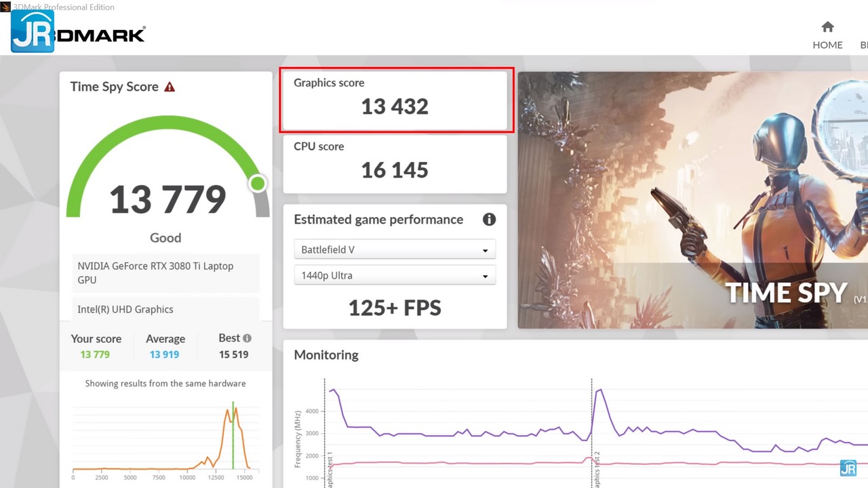Screen dimensions: 868x488
Task: Click the JR watermark icon at bottom right
Action: pos(848,468)
